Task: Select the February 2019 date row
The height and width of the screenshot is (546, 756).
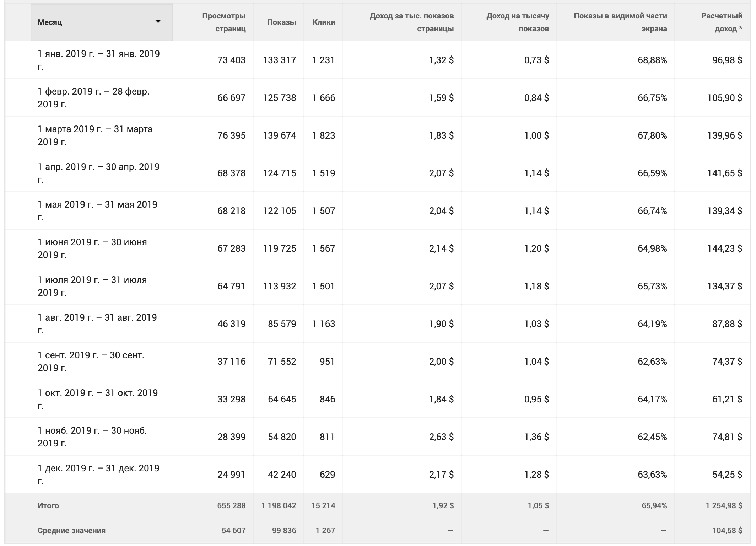Action: 93,98
